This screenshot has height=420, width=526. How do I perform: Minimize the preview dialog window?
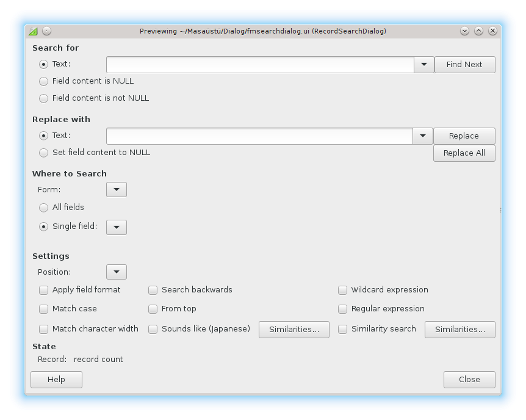point(465,31)
